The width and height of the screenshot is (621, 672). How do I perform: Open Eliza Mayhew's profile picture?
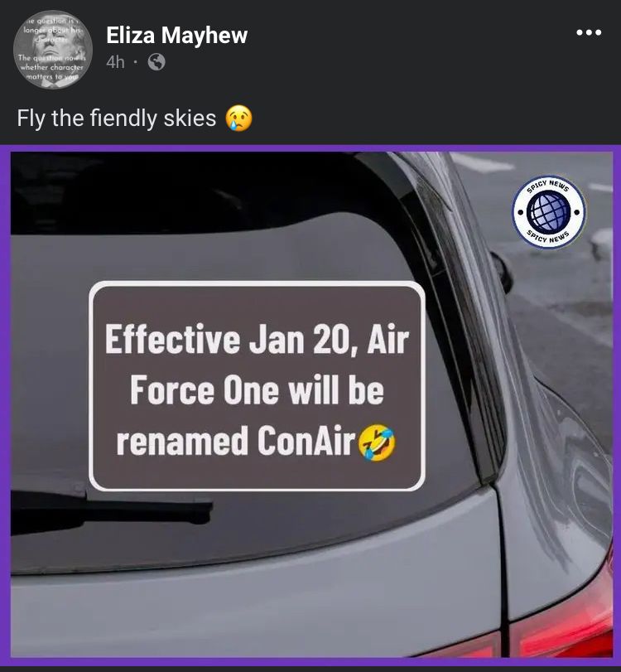[x=53, y=49]
